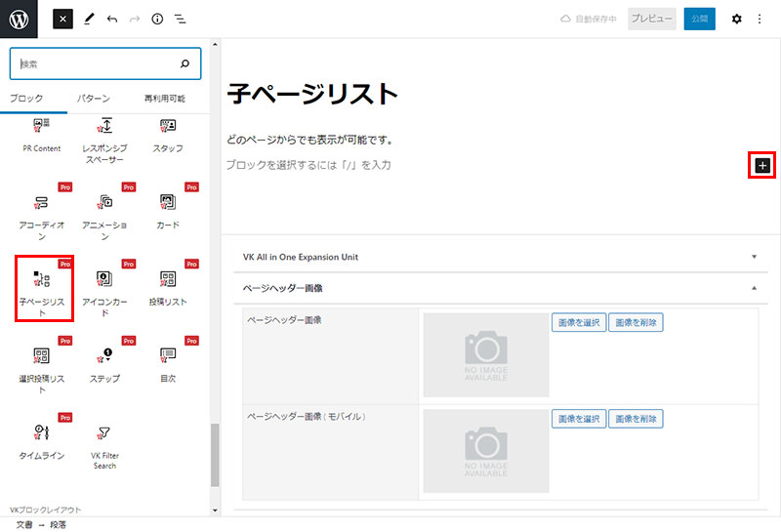Insert the アイコンカード block
This screenshot has height=532, width=781.
[105, 291]
